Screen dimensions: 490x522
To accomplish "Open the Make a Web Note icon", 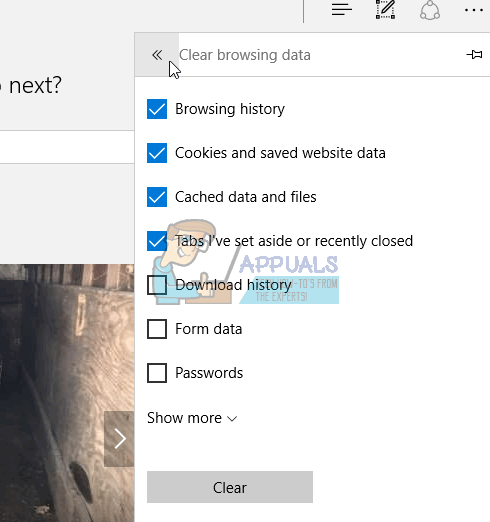I will click(x=385, y=9).
